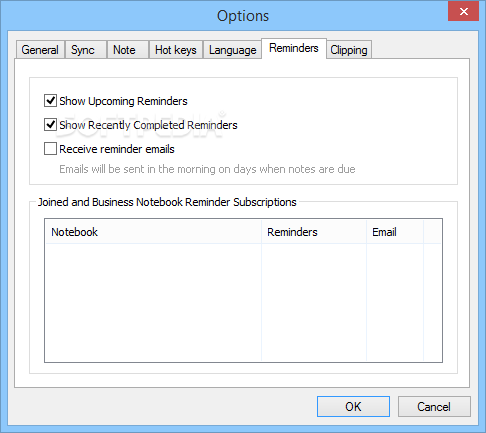Open the Language tab
This screenshot has height=433, width=486.
tap(232, 50)
